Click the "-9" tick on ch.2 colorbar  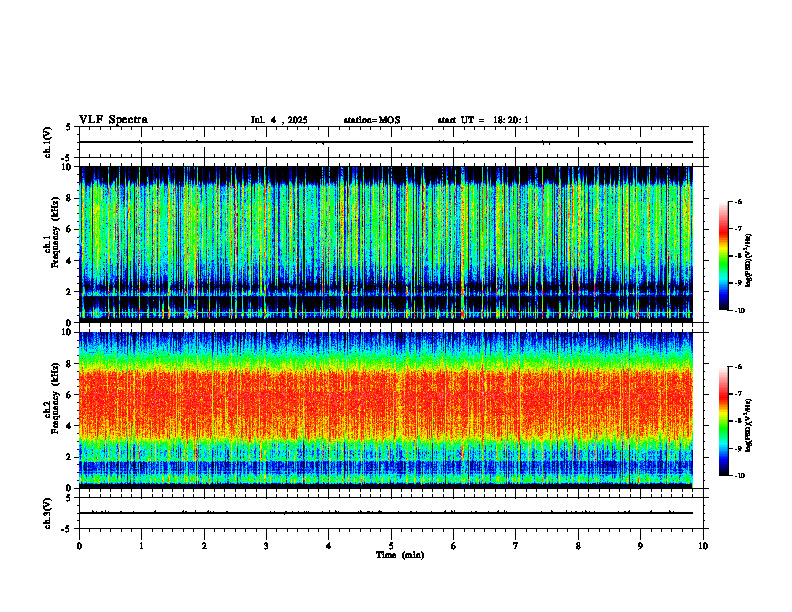(738, 448)
